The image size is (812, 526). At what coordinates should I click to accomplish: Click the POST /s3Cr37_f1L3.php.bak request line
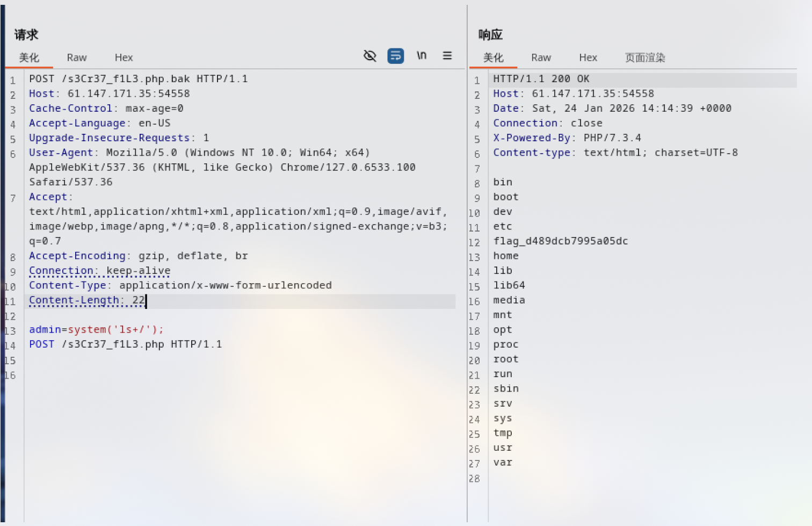pos(139,79)
